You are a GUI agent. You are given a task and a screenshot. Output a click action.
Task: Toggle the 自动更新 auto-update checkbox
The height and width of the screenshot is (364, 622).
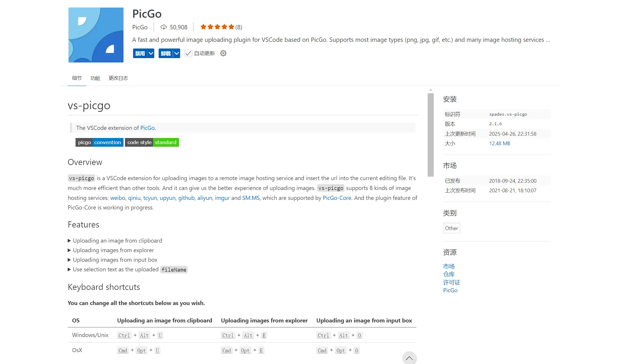tap(188, 53)
